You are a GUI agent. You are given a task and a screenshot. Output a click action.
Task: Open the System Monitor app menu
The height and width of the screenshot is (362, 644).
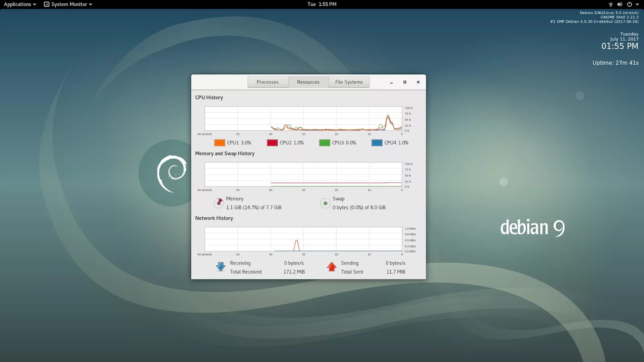68,4
